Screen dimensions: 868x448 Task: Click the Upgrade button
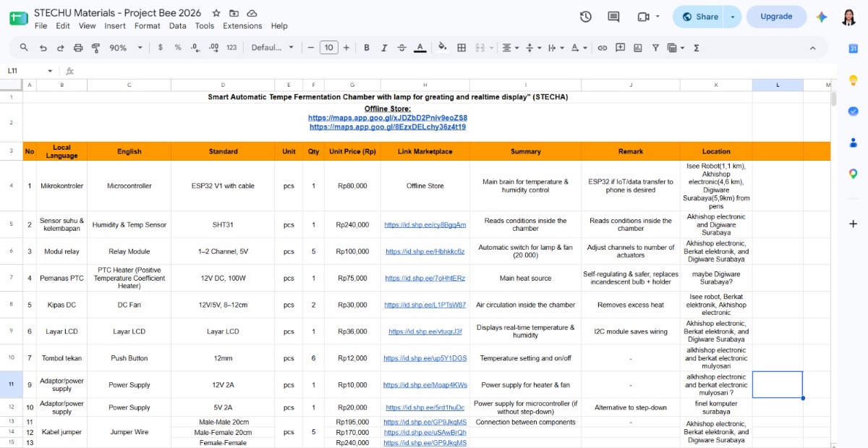[776, 17]
